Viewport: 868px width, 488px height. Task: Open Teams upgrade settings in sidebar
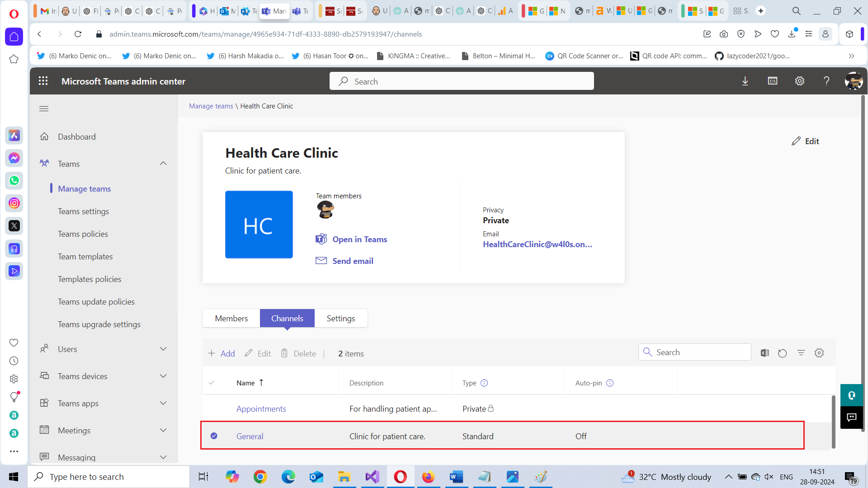pos(99,324)
